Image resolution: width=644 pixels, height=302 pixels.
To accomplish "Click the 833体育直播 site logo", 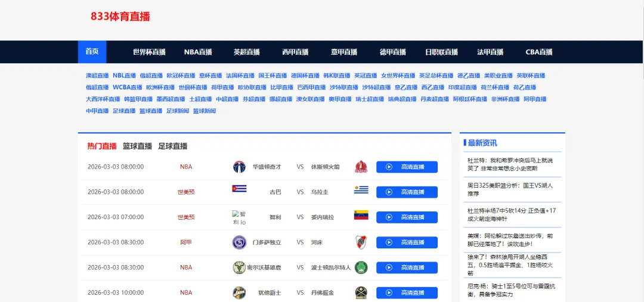I will [x=120, y=17].
